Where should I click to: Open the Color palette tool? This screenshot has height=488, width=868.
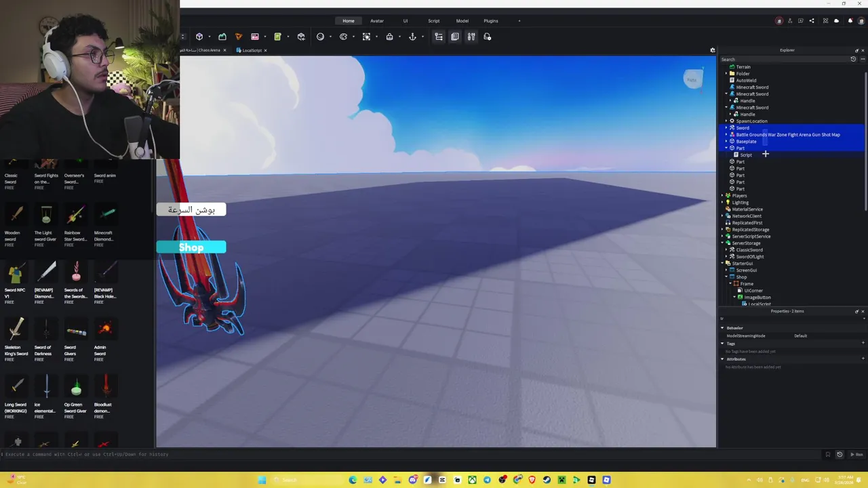tap(344, 37)
